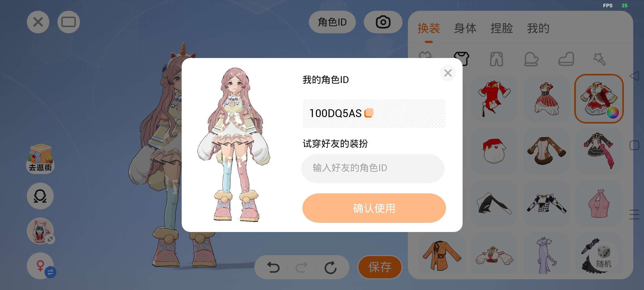The width and height of the screenshot is (644, 290).
Task: Open the go shopping store icon
Action: (x=40, y=158)
